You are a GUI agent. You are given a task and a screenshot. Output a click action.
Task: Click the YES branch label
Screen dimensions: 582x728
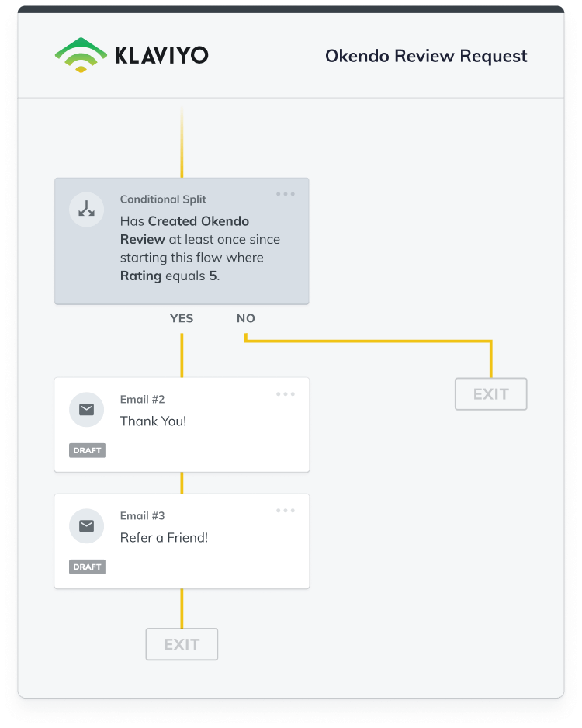(182, 318)
